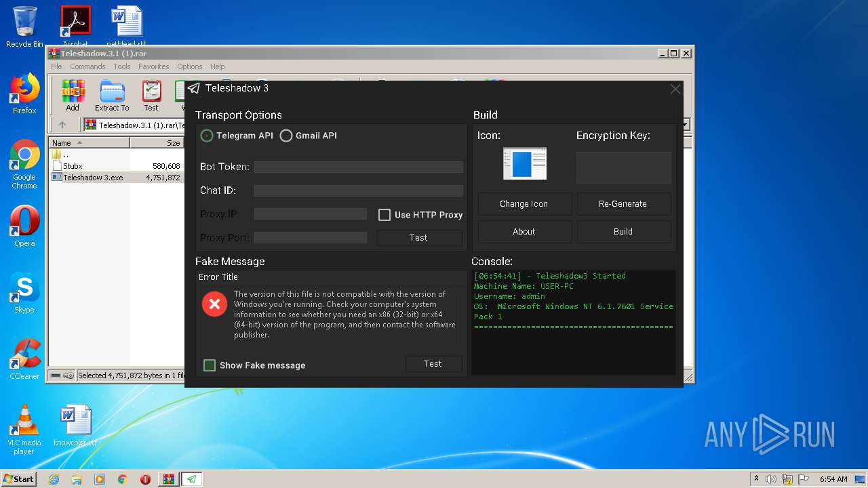Open Chrome from the taskbar
Screen dimensions: 868x488
[x=122, y=479]
